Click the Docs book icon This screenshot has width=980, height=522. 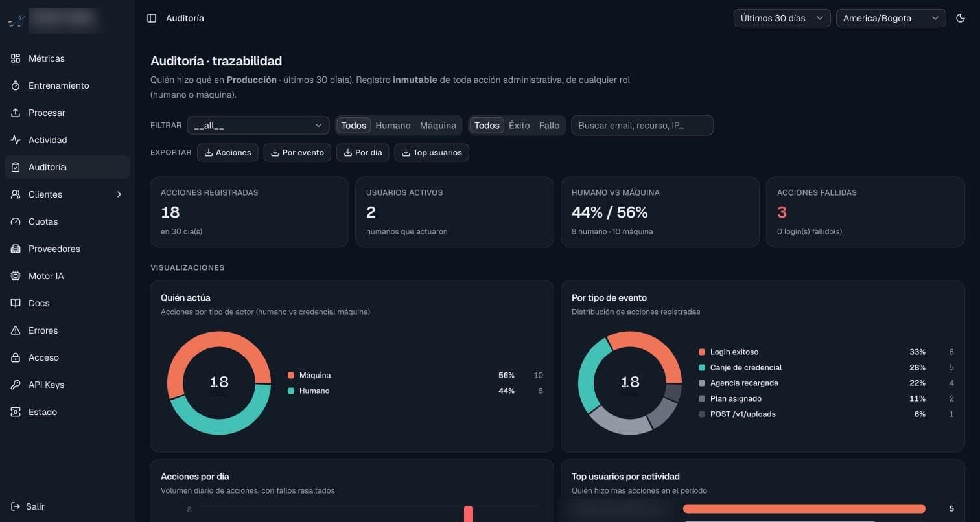tap(16, 303)
